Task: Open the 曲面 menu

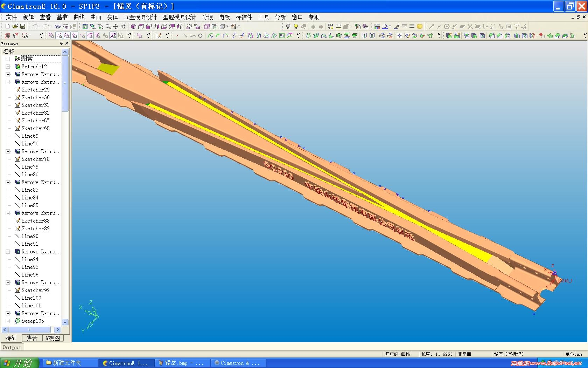Action: 96,17
